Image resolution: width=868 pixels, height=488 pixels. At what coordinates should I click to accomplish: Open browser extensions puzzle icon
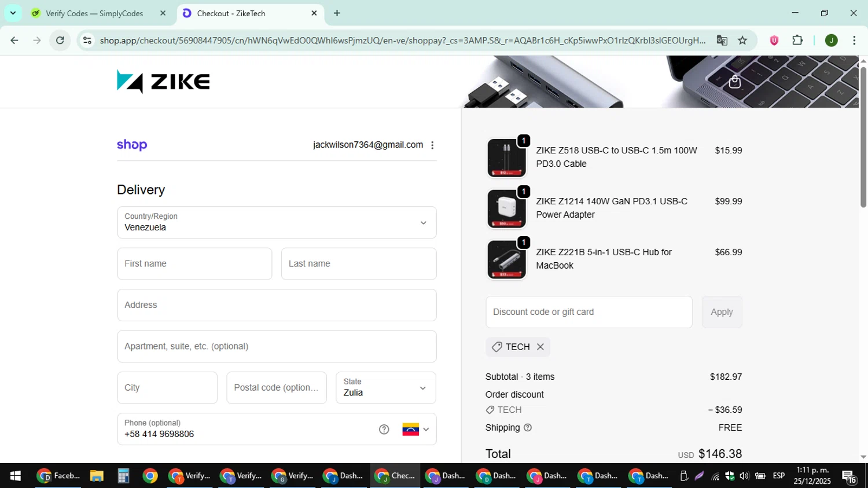[797, 41]
